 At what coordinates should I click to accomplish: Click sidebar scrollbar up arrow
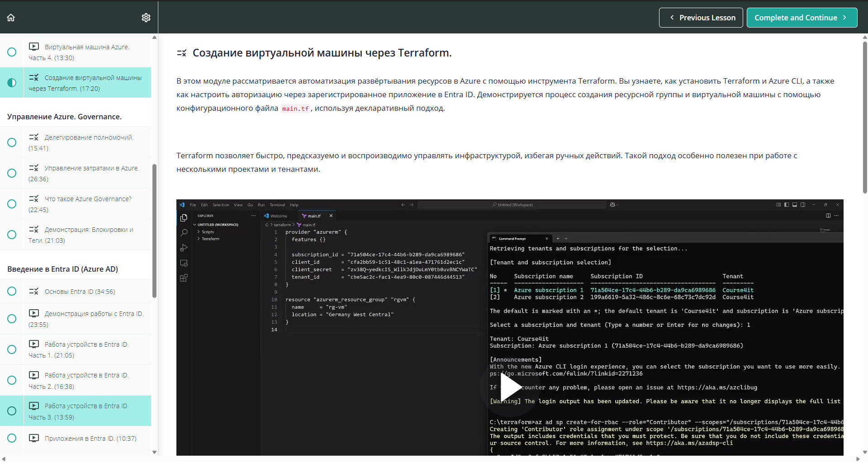pyautogui.click(x=154, y=37)
